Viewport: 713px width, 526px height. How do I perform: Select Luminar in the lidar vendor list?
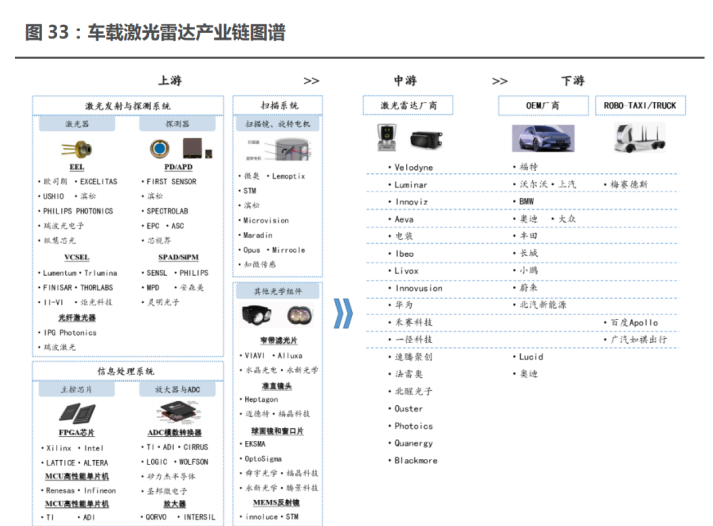pos(411,185)
